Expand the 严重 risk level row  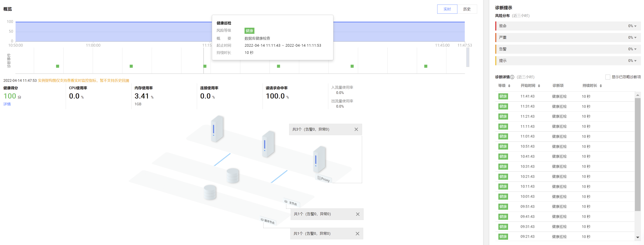pyautogui.click(x=635, y=38)
